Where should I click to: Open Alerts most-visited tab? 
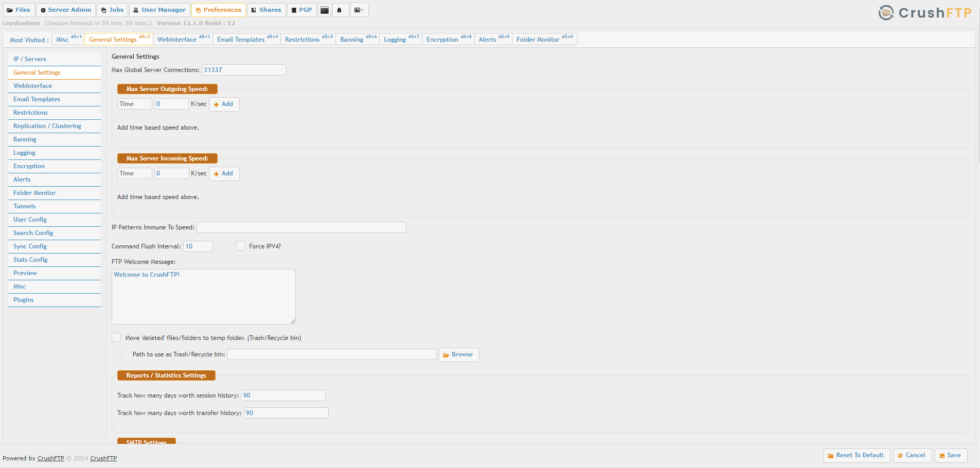[493, 39]
